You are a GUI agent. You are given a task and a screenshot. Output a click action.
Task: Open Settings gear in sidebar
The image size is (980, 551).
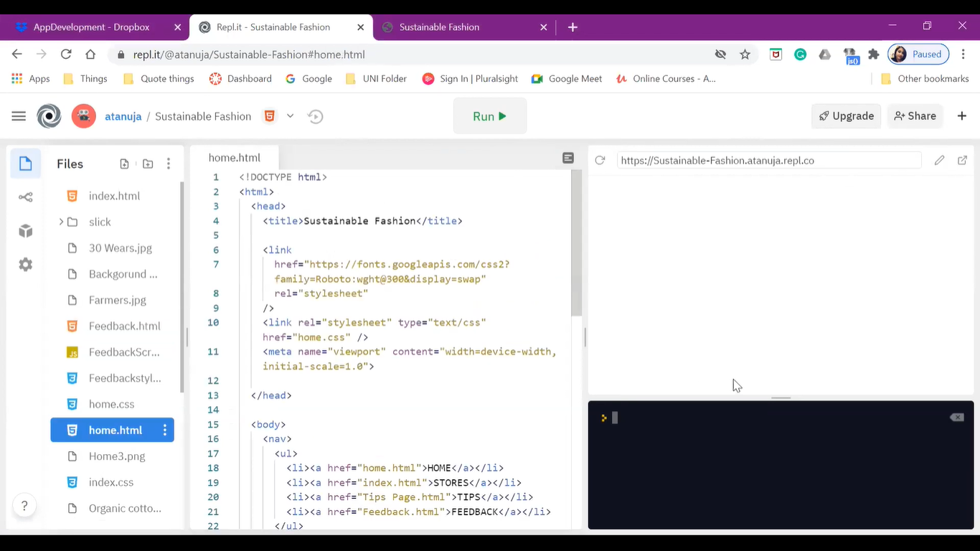(26, 265)
